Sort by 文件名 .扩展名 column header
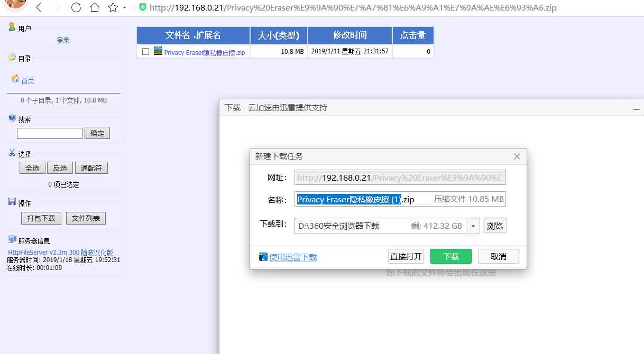 [x=193, y=35]
